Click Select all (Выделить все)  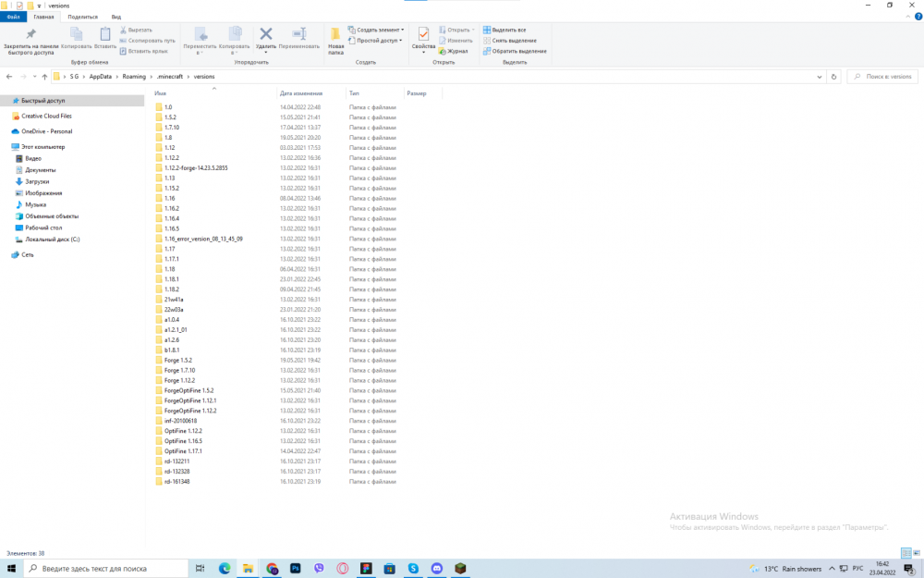505,31
